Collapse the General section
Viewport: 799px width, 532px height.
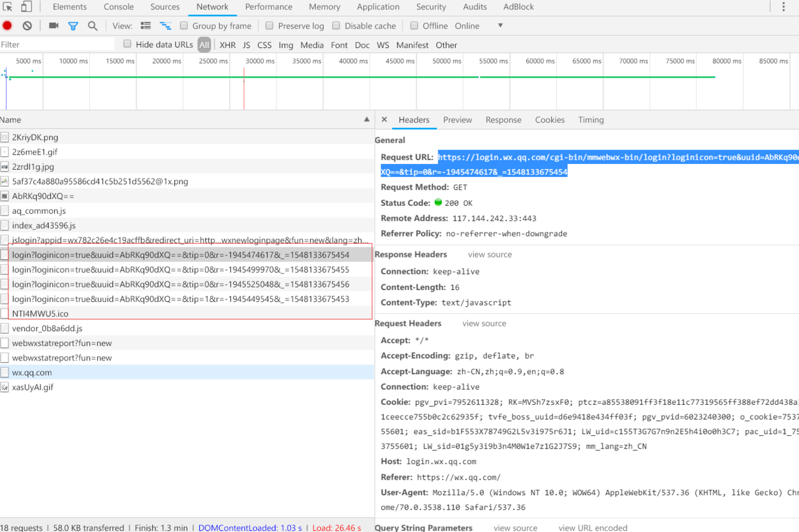[x=390, y=140]
